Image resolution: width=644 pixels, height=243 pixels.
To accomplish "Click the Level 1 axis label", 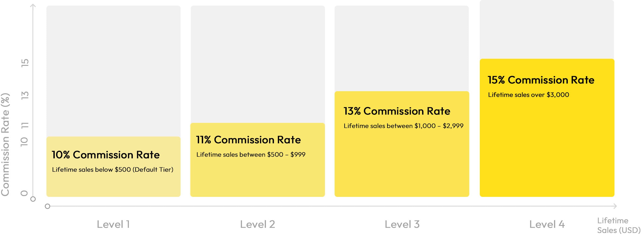I will tap(113, 224).
